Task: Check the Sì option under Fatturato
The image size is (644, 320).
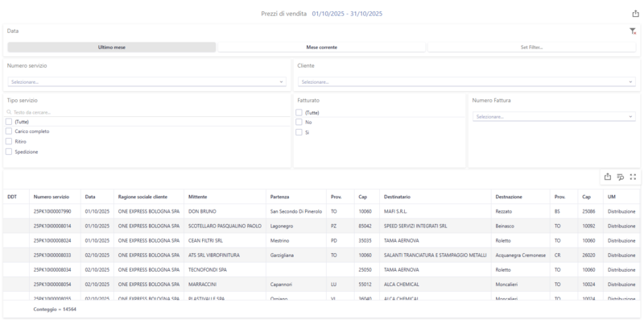Action: (x=299, y=132)
